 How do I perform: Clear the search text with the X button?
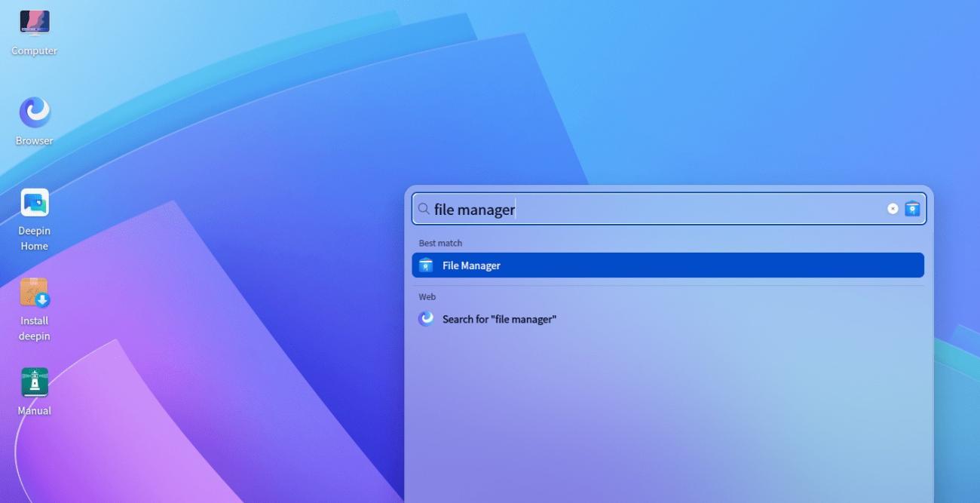point(893,209)
